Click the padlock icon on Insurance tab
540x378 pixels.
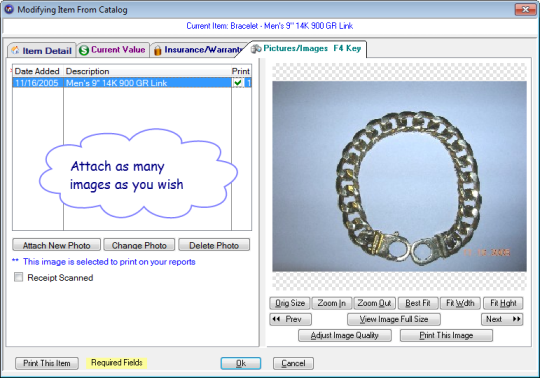point(157,50)
